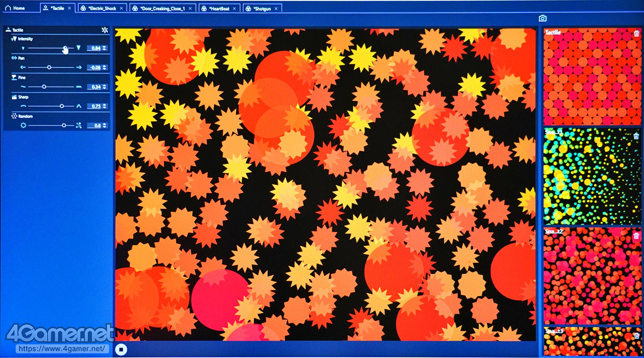
Task: Open the Home tab
Action: [15, 8]
